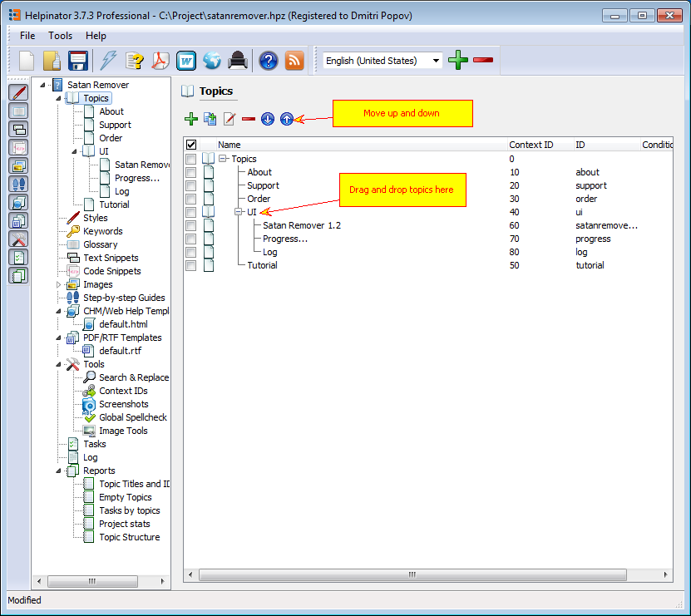Click the RSS feed icon in toolbar
Image resolution: width=691 pixels, height=616 pixels.
[x=294, y=61]
